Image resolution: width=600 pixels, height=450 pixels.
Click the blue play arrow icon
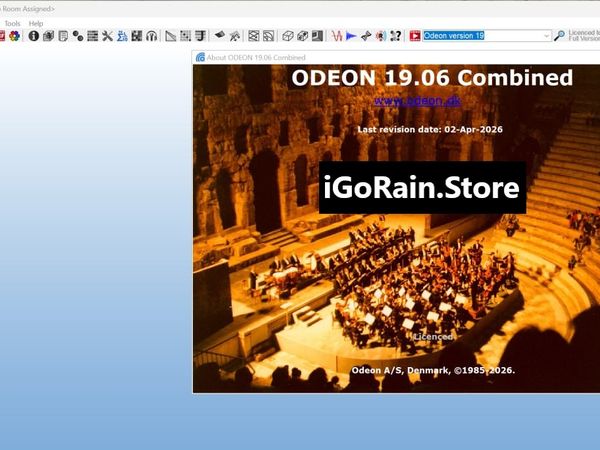pyautogui.click(x=351, y=36)
